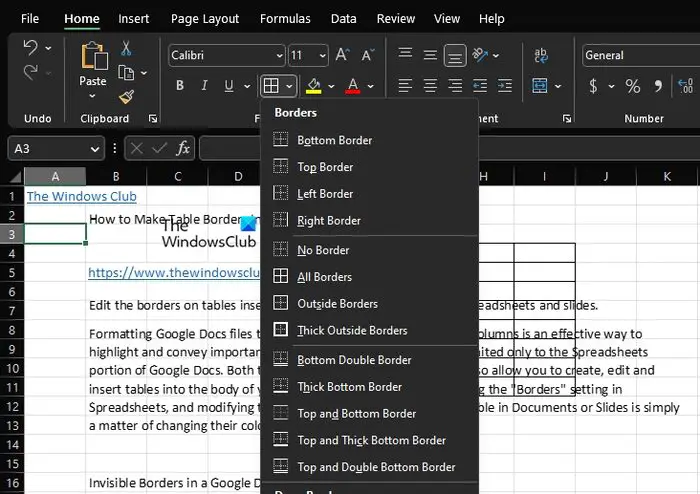Click the Wrap Text icon
Image resolution: width=700 pixels, height=494 pixels.
pyautogui.click(x=541, y=55)
